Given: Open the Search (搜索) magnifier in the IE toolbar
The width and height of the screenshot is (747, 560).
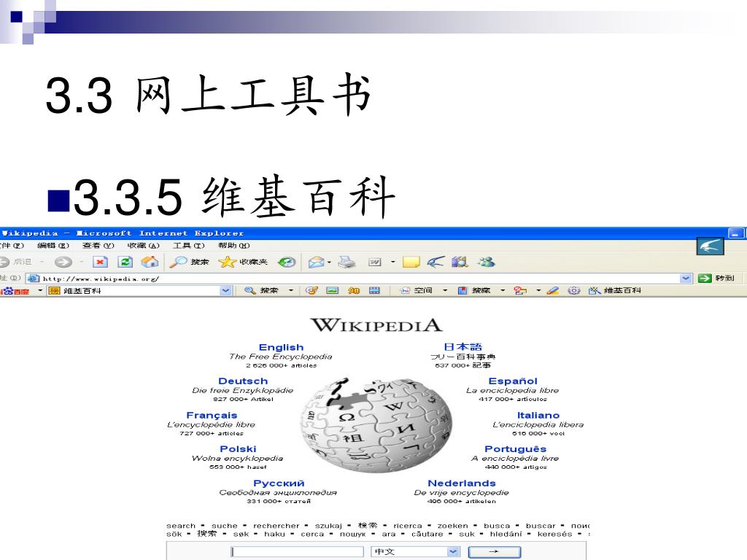Looking at the screenshot, I should click(190, 262).
